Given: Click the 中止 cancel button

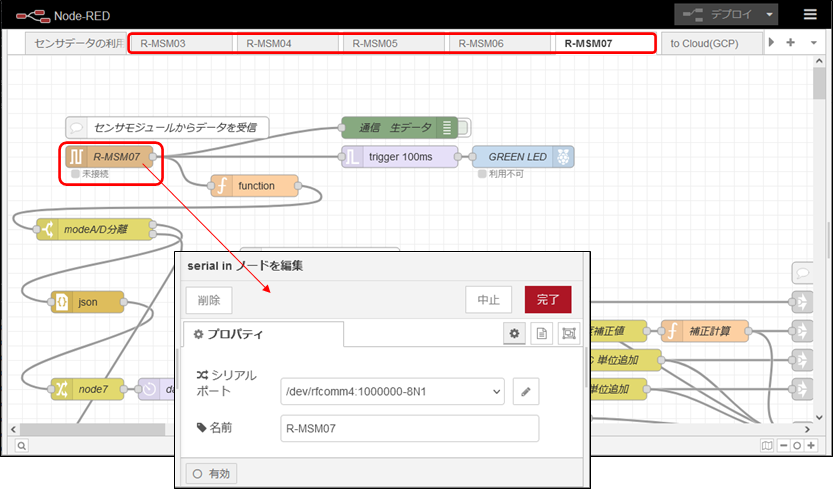Looking at the screenshot, I should tap(489, 300).
